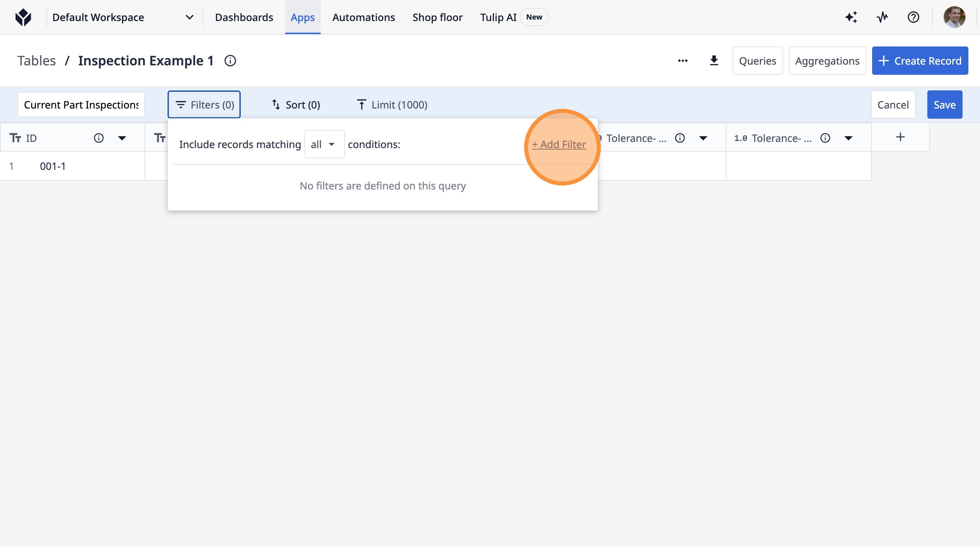
Task: Open the three-dot more options menu
Action: pos(683,61)
